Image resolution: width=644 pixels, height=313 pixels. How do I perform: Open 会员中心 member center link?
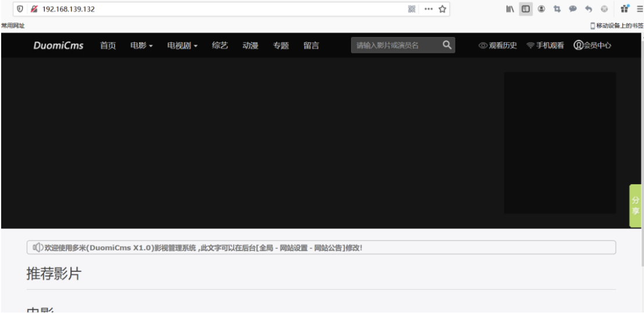pyautogui.click(x=598, y=46)
